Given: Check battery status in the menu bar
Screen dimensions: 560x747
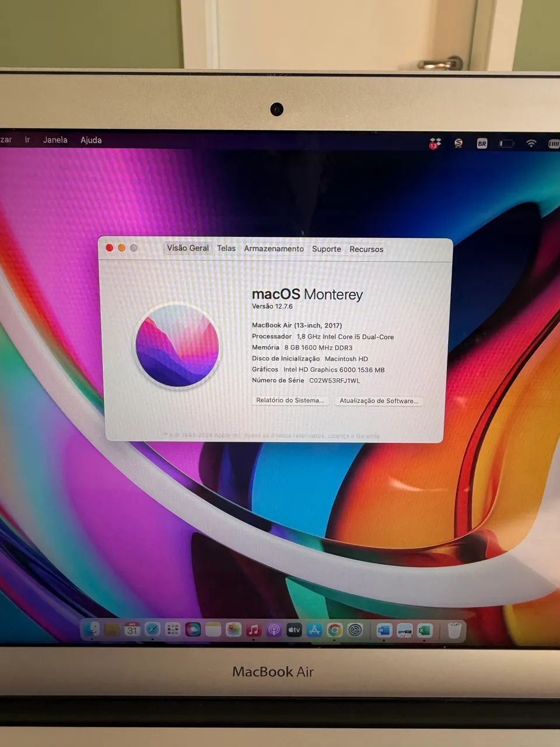Looking at the screenshot, I should 505,144.
